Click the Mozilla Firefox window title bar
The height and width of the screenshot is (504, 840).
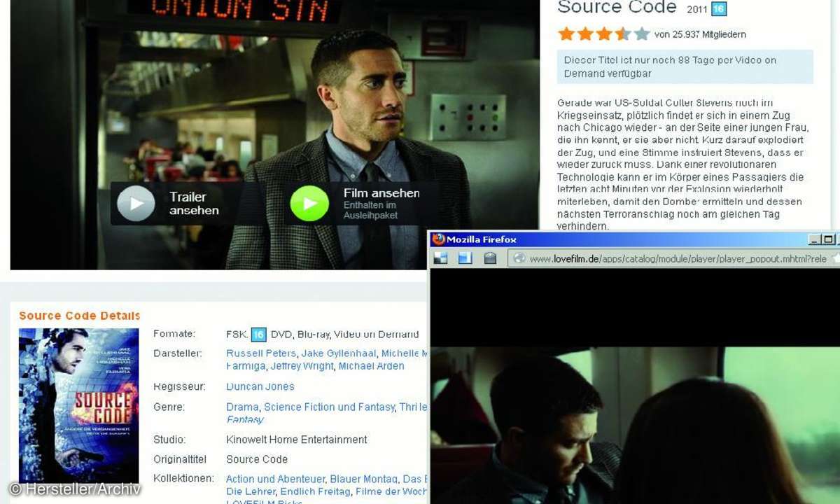(x=634, y=239)
